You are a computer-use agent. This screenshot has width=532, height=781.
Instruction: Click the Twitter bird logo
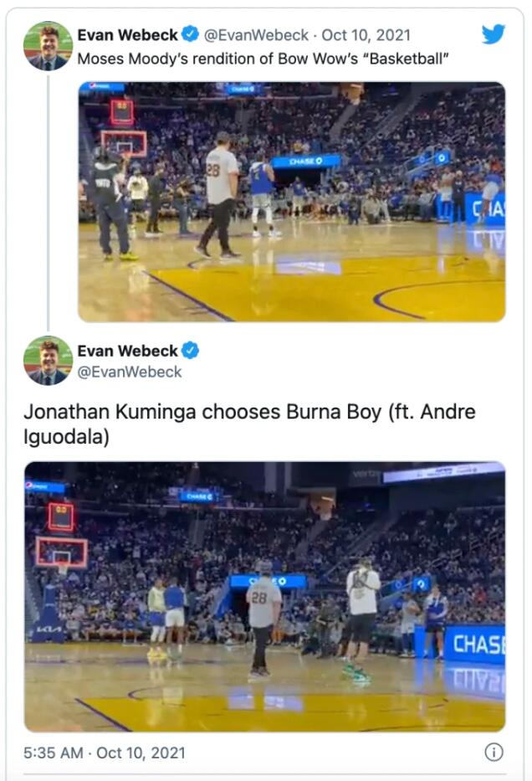point(494,34)
